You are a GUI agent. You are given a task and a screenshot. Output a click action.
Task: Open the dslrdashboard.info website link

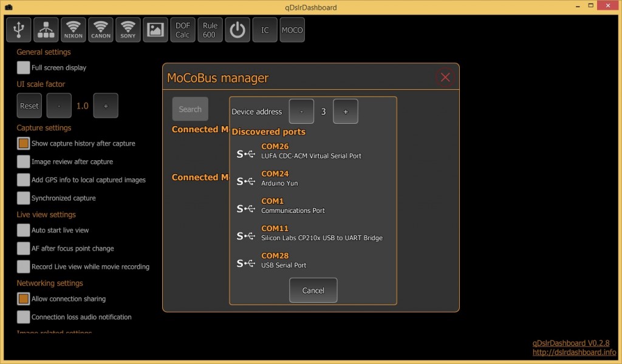[x=576, y=351]
